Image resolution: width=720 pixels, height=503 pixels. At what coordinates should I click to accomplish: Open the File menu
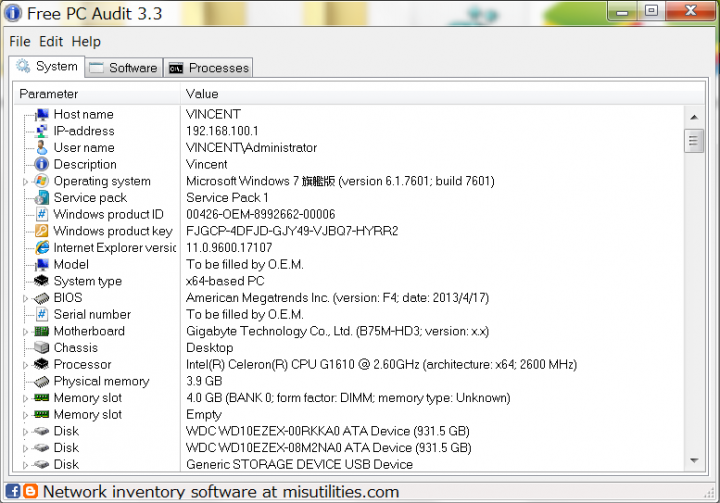[20, 41]
